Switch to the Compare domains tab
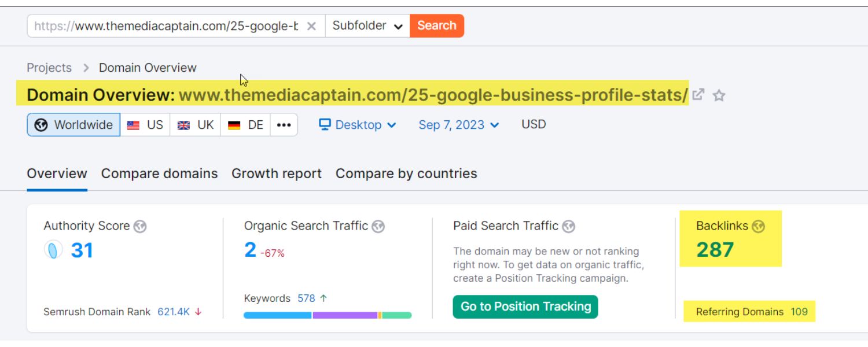This screenshot has height=347, width=868. click(x=159, y=173)
